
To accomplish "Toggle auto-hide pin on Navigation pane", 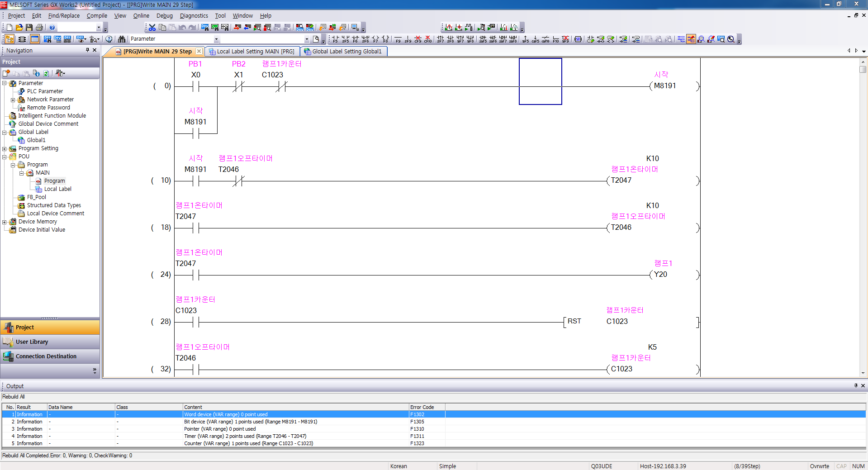I will pos(87,50).
